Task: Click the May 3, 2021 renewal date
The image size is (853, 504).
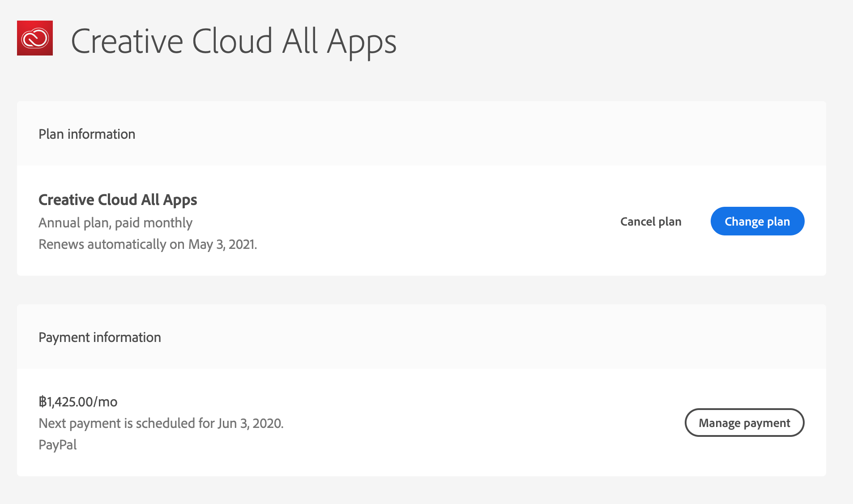Action: point(222,244)
